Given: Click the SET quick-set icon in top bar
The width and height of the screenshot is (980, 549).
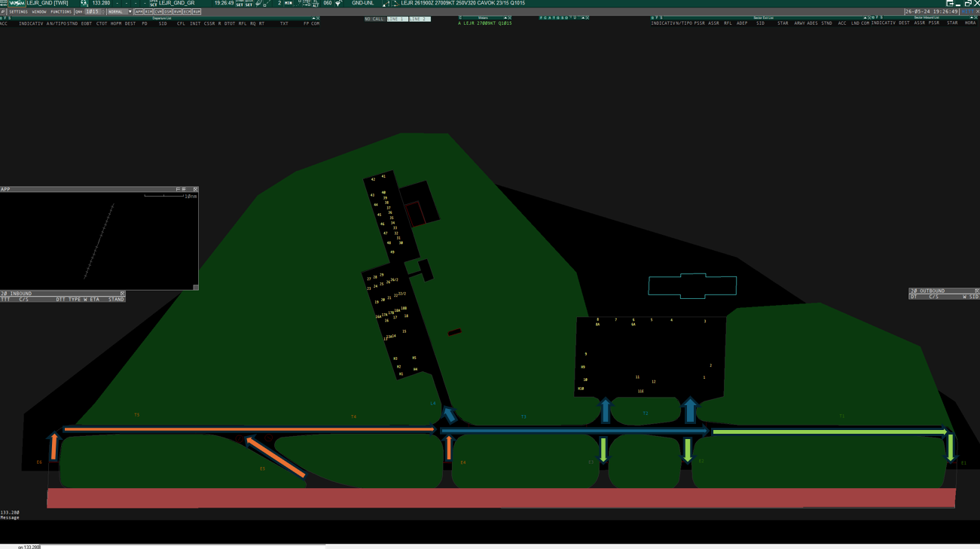Looking at the screenshot, I should pyautogui.click(x=249, y=3).
